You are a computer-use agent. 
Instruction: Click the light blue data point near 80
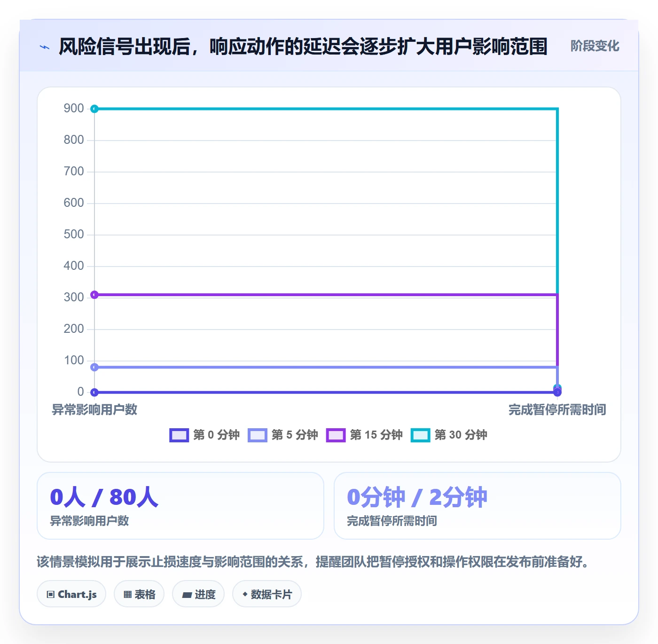coord(94,367)
